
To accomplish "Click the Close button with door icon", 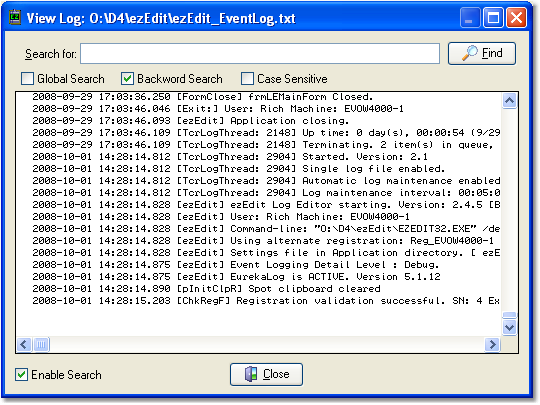I will [267, 374].
